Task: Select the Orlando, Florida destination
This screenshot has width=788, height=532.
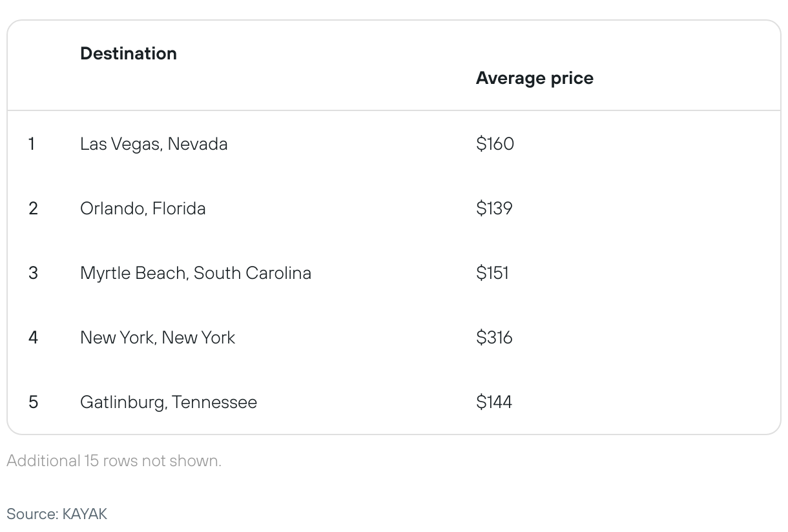Action: coord(143,208)
